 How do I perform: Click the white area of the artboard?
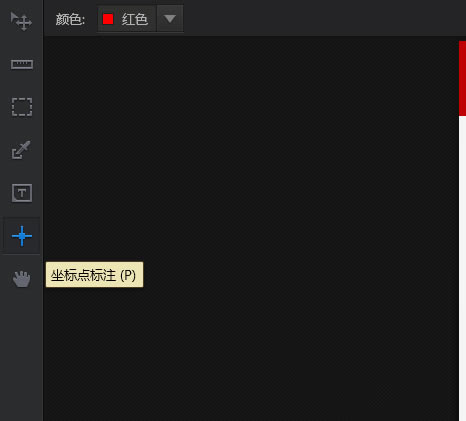point(462,267)
